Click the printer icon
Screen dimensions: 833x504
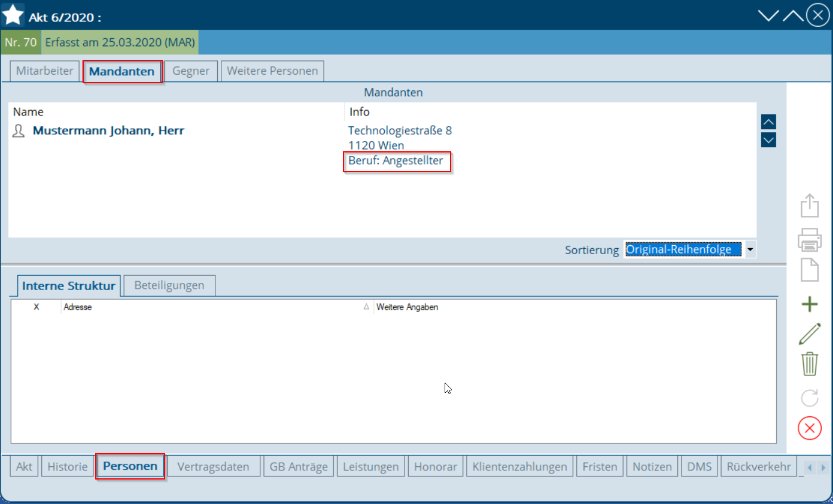(x=809, y=240)
